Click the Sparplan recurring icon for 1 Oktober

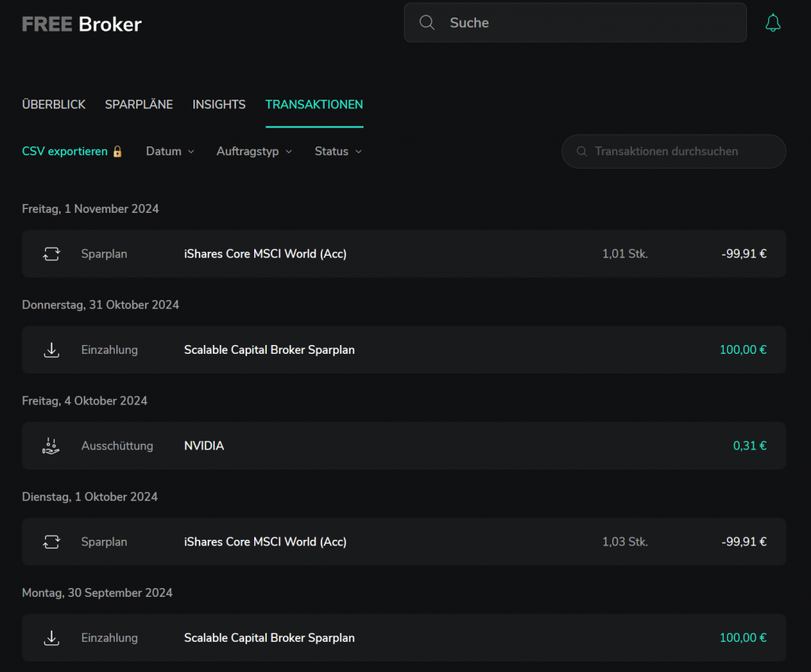click(51, 542)
